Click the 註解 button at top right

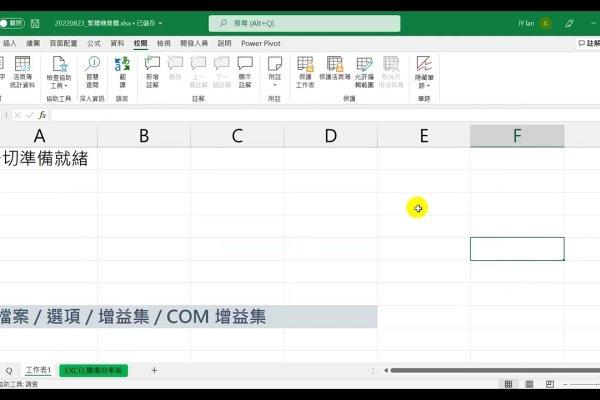tap(589, 43)
